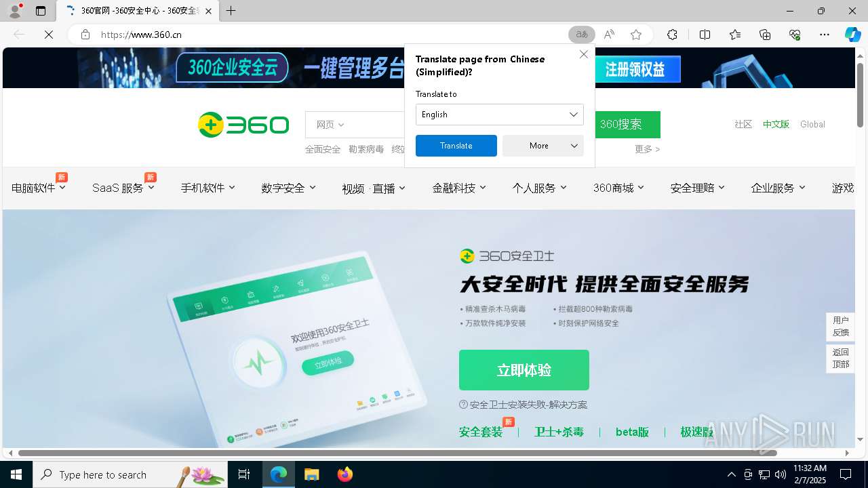Viewport: 868px width, 488px height.
Task: Open the 全面安全 hot search link
Action: 323,149
